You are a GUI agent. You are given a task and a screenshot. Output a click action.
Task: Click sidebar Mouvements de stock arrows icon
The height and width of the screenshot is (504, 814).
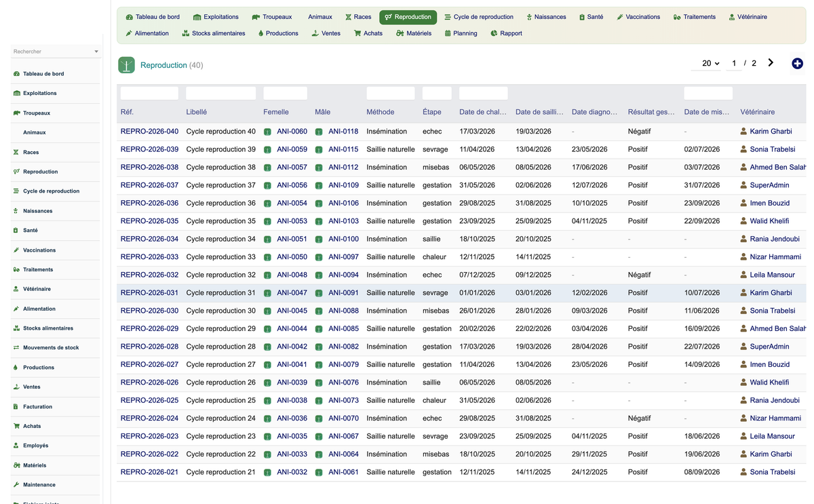16,347
